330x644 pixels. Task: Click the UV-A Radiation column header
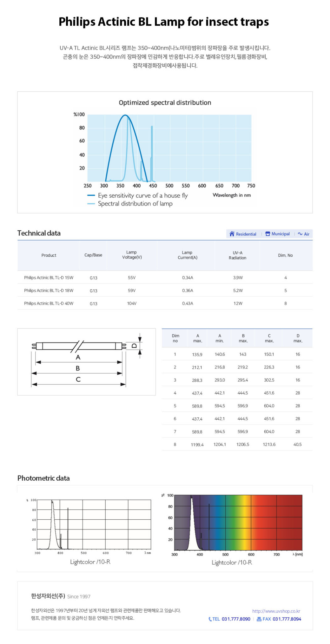(x=237, y=255)
